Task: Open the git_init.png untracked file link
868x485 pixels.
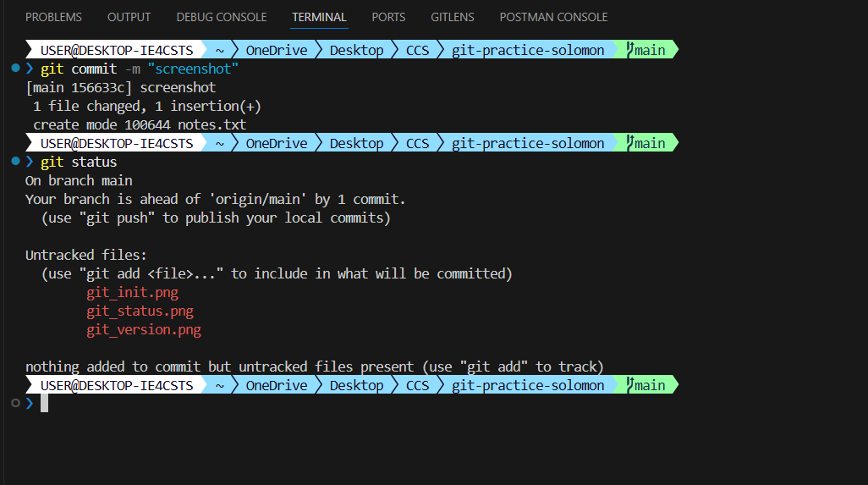Action: pyautogui.click(x=132, y=293)
